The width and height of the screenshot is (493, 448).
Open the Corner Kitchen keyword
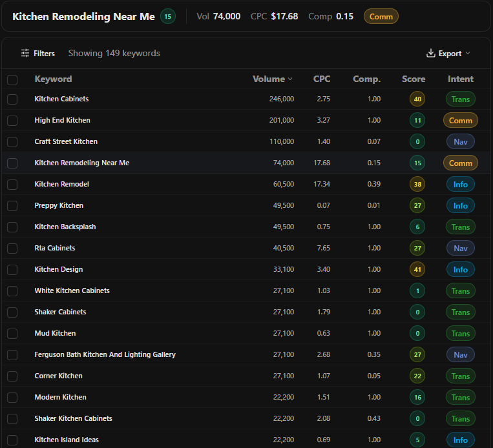coord(59,376)
